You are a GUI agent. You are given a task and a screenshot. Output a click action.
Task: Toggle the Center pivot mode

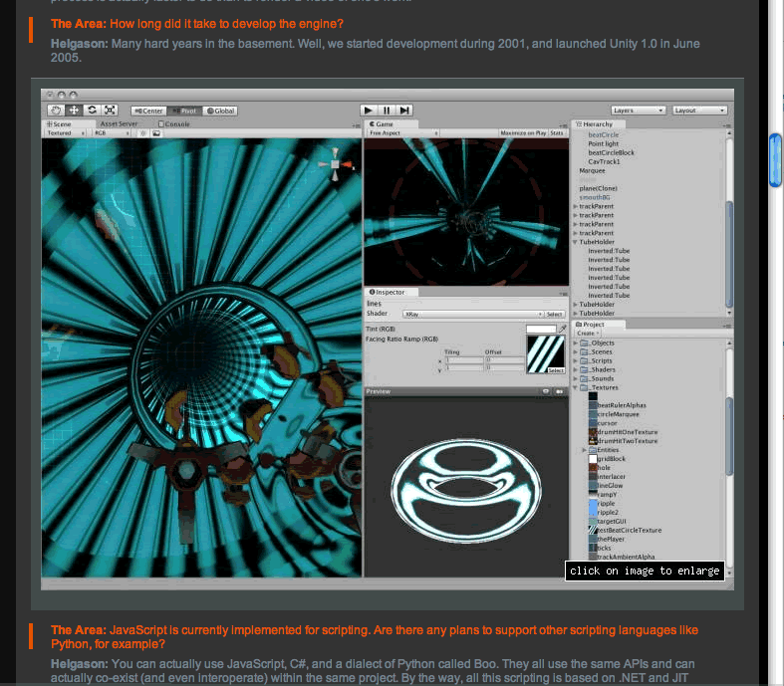coord(148,111)
